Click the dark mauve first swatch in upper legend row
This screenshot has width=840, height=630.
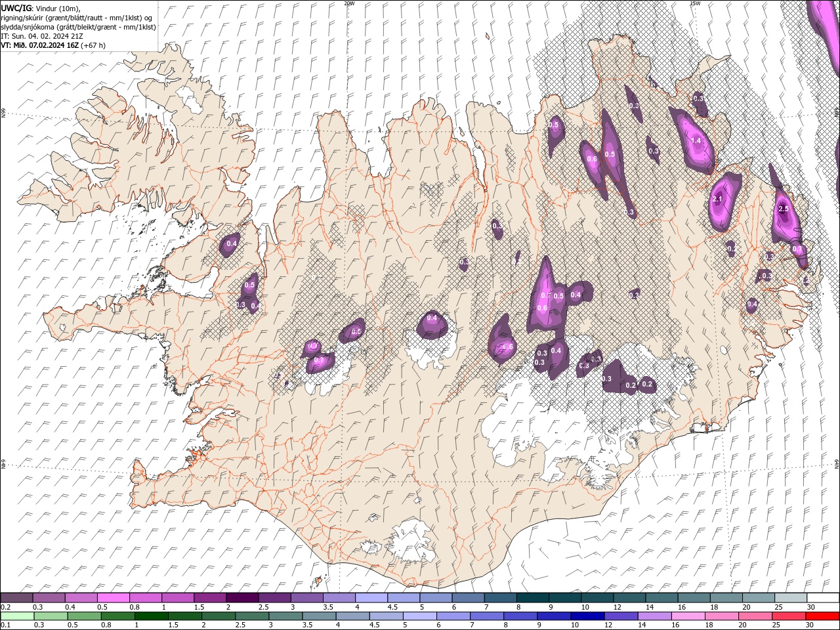pyautogui.click(x=16, y=598)
